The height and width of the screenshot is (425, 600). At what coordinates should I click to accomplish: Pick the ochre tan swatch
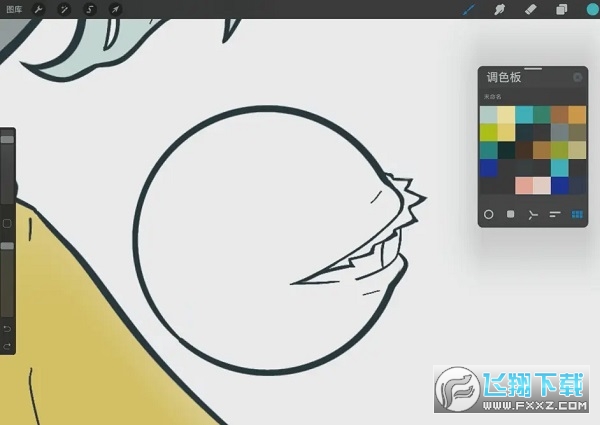[542, 150]
